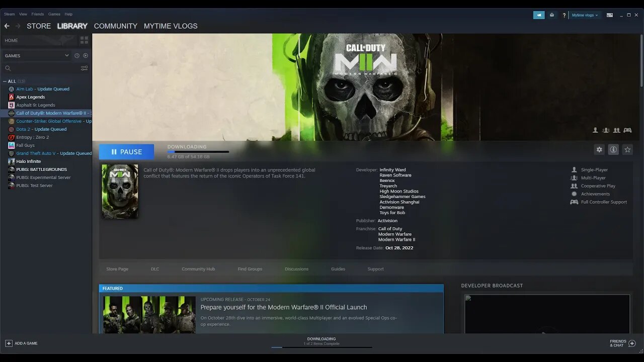Viewport: 644px width, 362px height.
Task: Click the Fall Guys game icon
Action: click(x=12, y=145)
